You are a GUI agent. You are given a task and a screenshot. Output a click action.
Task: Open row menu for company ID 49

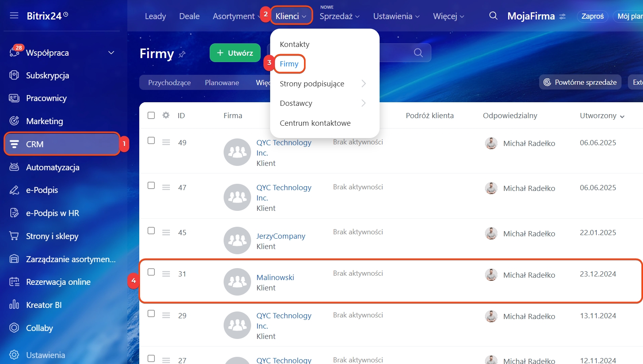166,142
